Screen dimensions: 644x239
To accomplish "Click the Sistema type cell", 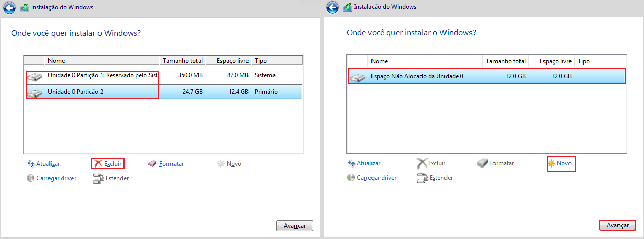I will click(265, 75).
